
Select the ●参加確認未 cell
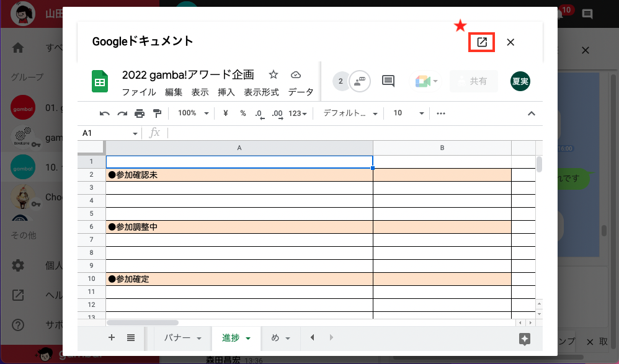[x=239, y=175]
